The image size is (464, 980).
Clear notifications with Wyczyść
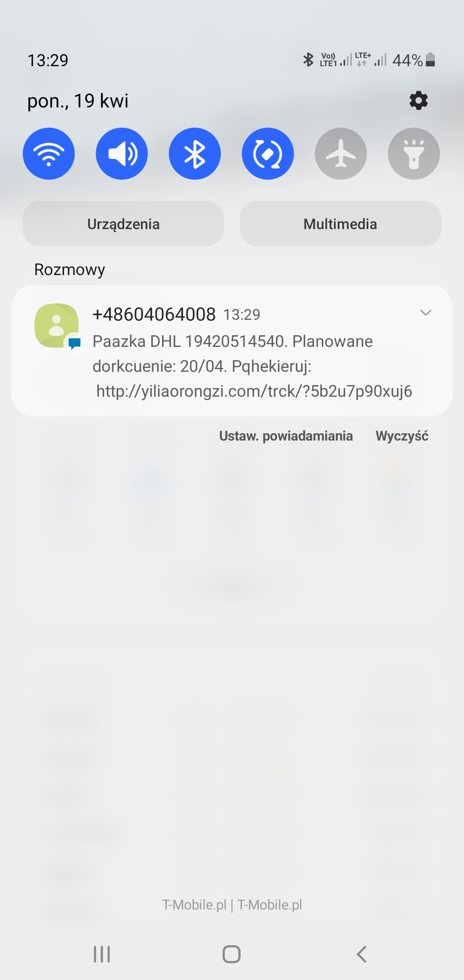point(402,436)
